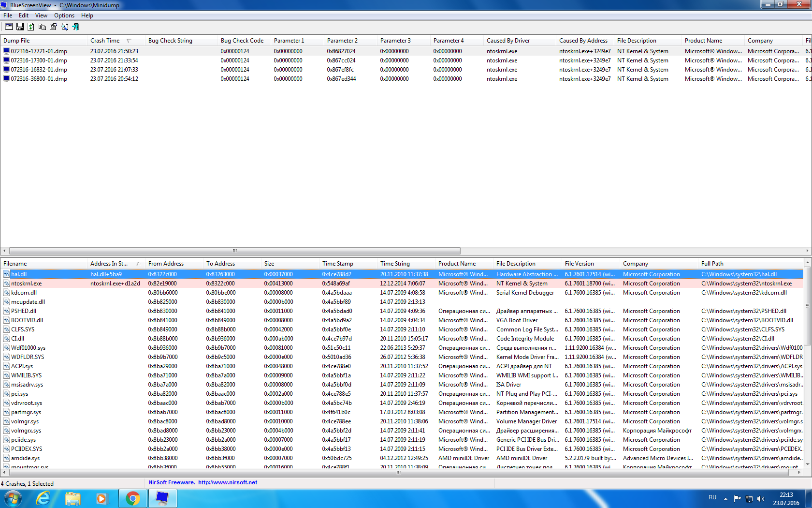812x508 pixels.
Task: Open the Help menu
Action: [x=87, y=15]
